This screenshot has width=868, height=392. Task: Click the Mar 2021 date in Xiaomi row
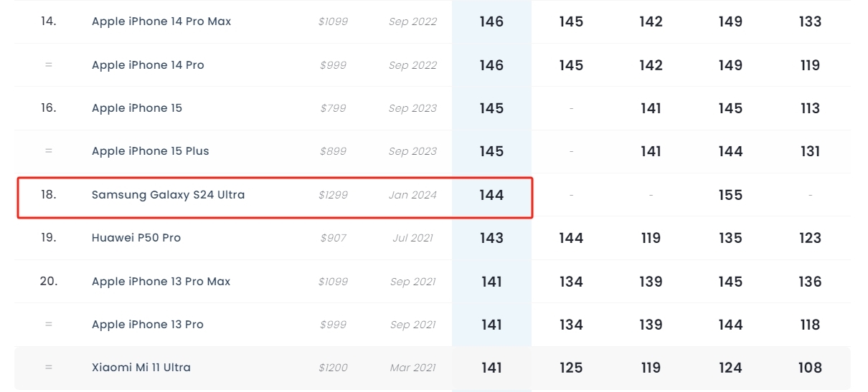[412, 368]
